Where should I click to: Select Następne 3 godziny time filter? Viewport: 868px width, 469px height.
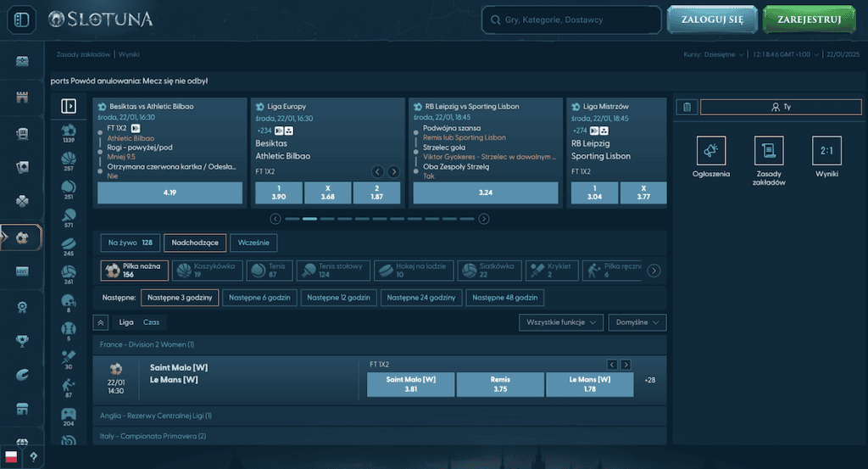point(180,298)
